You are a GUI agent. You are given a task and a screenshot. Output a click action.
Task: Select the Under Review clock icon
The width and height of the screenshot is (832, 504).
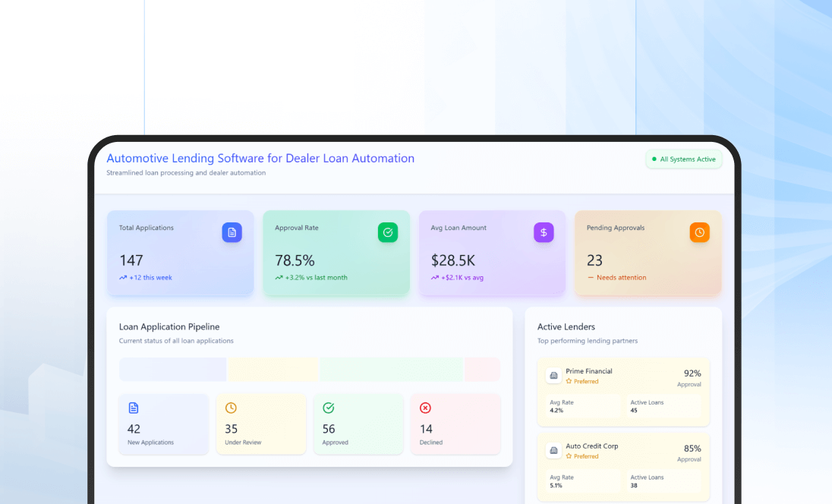coord(230,407)
